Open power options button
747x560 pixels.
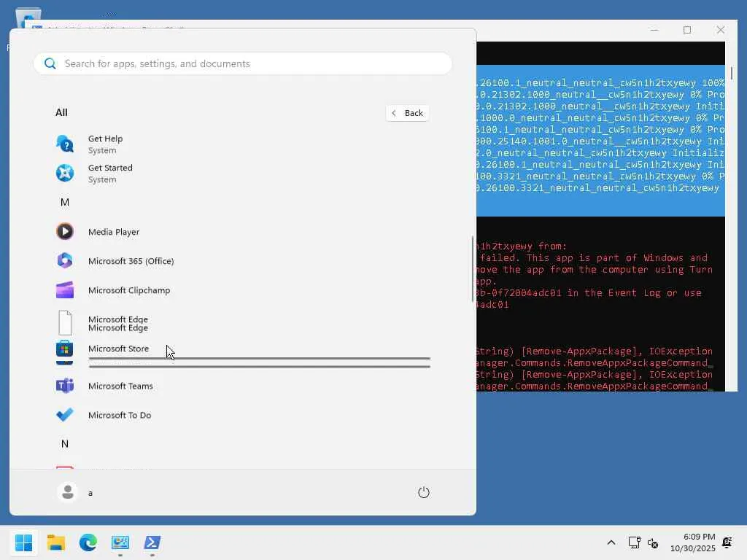424,492
